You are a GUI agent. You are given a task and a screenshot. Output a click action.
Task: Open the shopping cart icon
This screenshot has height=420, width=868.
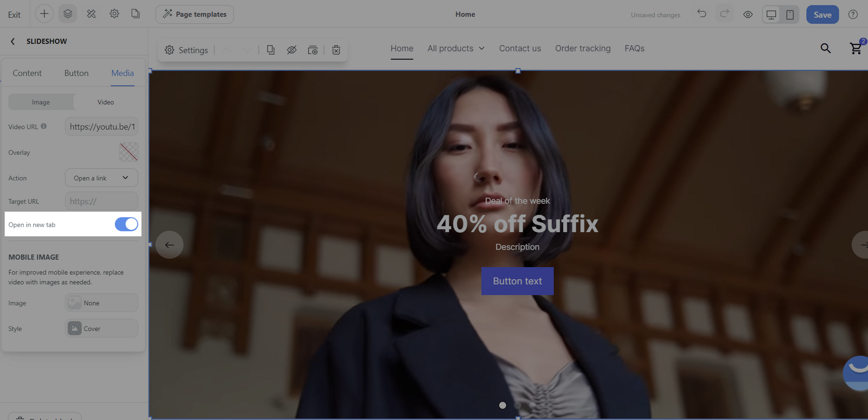click(x=857, y=48)
